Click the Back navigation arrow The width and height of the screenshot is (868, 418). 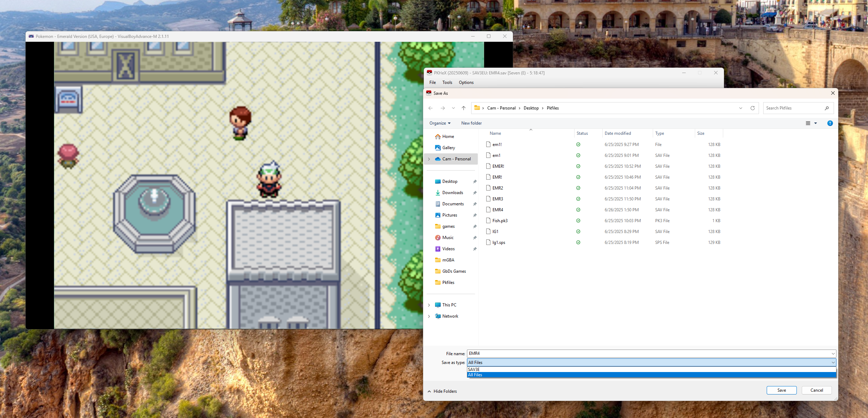430,108
